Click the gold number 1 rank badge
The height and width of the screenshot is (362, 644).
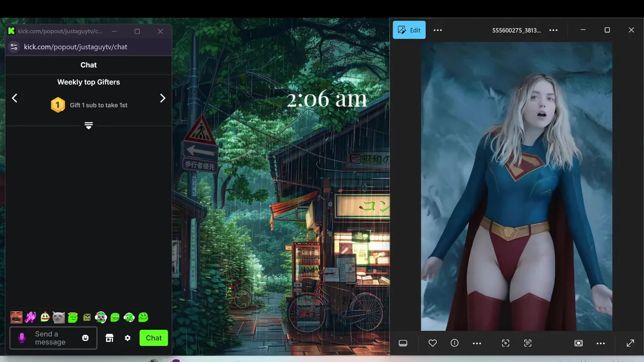tap(58, 105)
